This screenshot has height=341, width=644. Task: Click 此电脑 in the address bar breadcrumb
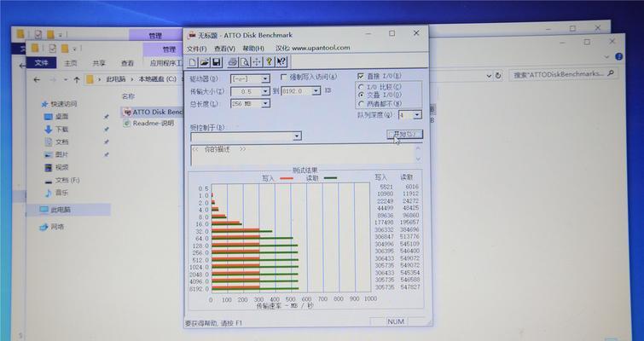[116, 79]
